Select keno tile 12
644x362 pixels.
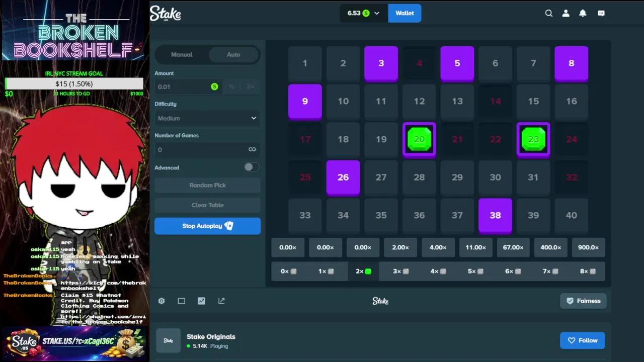point(419,102)
